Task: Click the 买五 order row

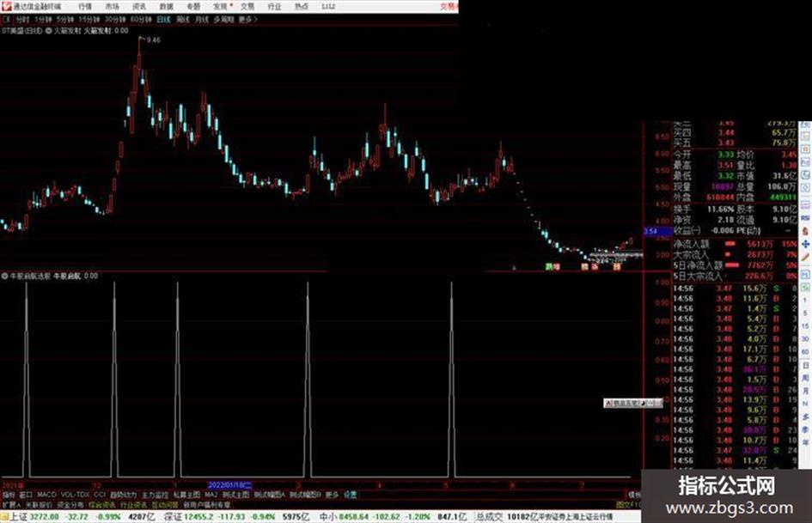Action: (735, 143)
